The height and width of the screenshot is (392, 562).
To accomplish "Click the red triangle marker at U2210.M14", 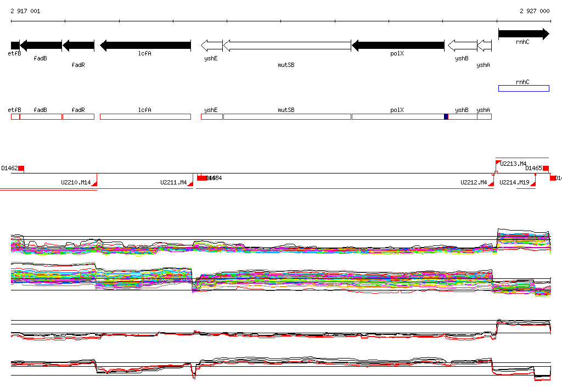I will [94, 183].
